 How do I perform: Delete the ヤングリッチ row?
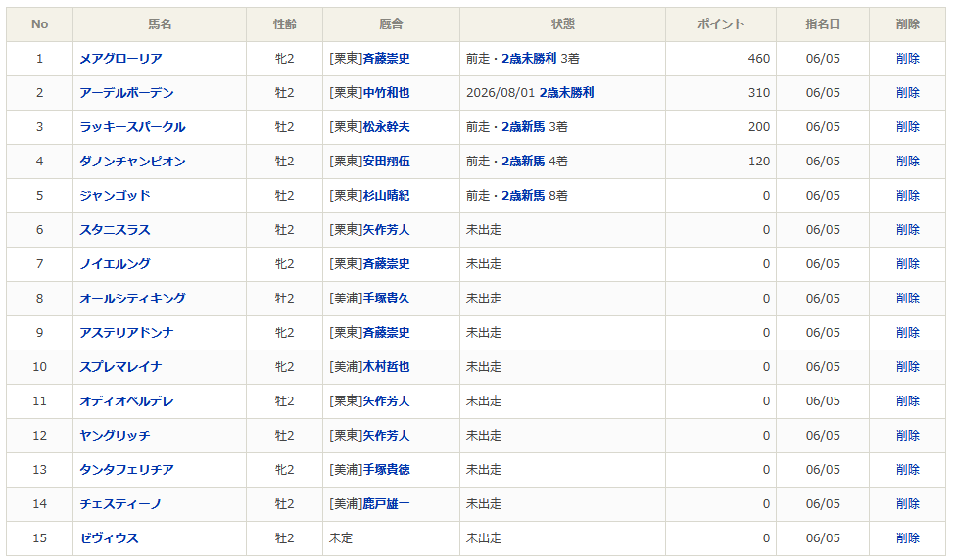point(907,435)
